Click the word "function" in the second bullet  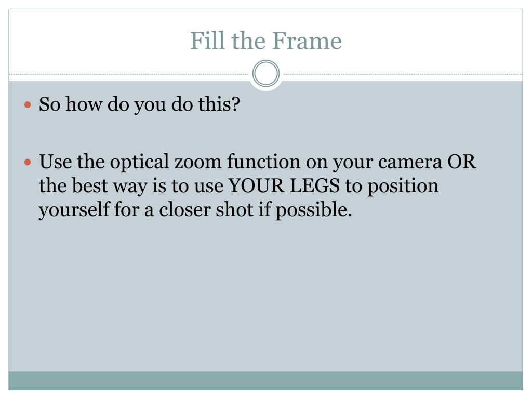coord(263,162)
